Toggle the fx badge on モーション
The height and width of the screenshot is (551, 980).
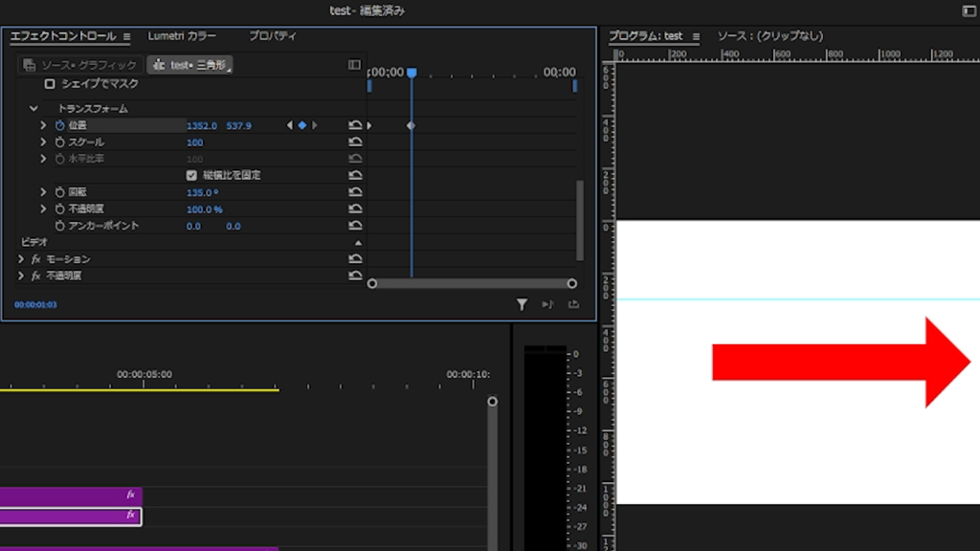click(x=36, y=259)
